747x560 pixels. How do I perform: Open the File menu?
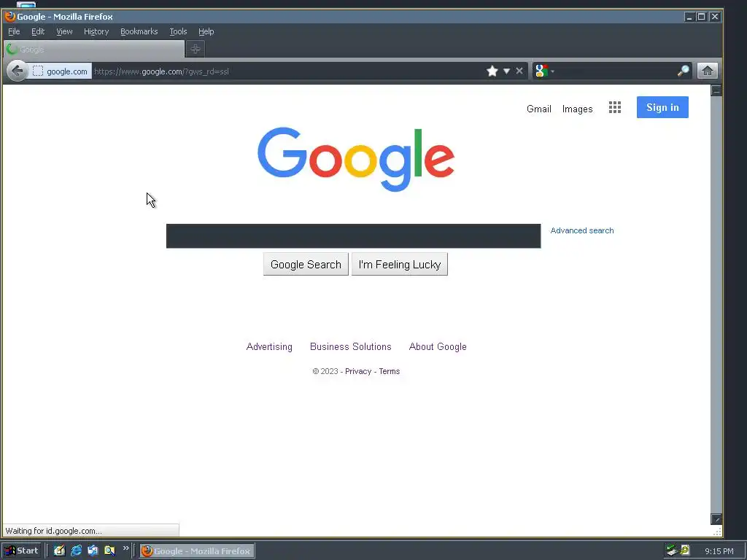14,31
